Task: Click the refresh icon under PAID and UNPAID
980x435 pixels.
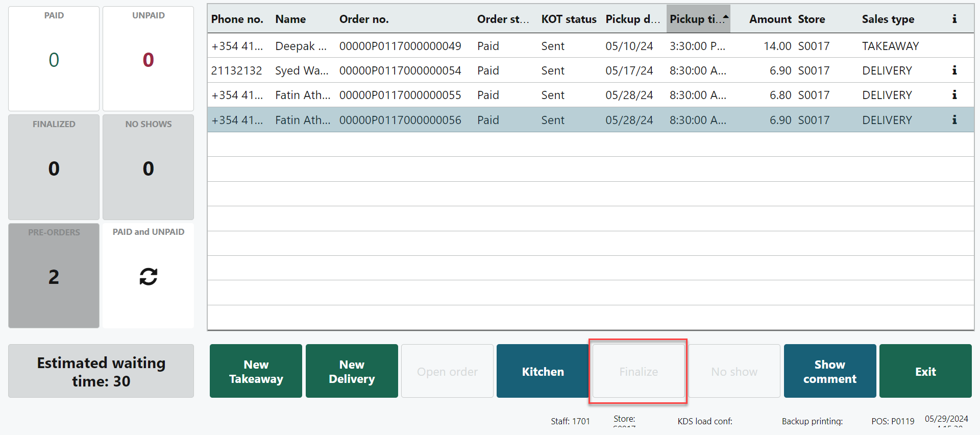Action: tap(148, 276)
